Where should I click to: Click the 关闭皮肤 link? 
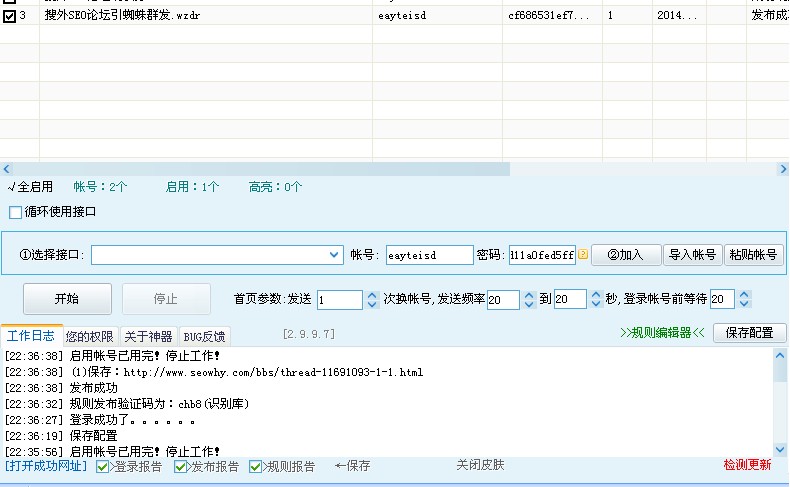480,465
